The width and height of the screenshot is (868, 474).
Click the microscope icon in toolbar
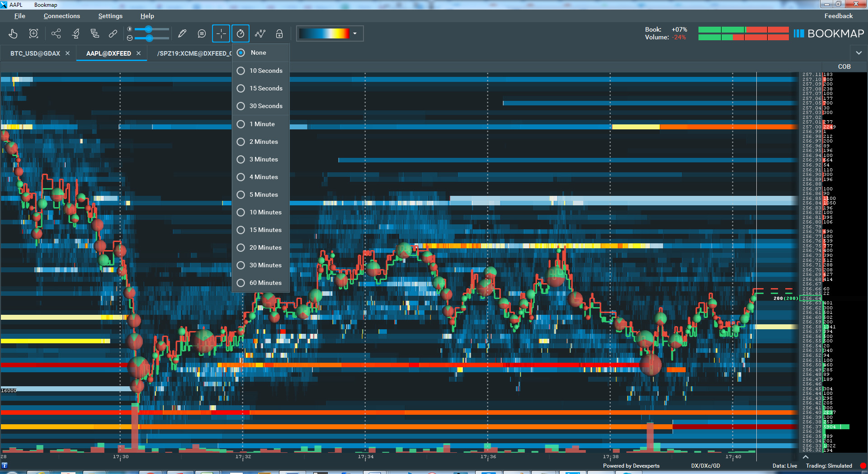(75, 33)
